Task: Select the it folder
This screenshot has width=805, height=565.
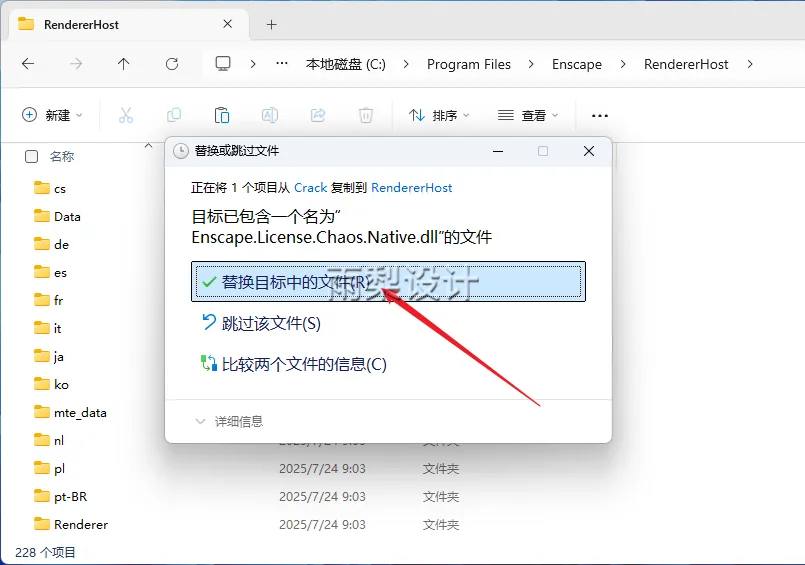Action: point(48,328)
